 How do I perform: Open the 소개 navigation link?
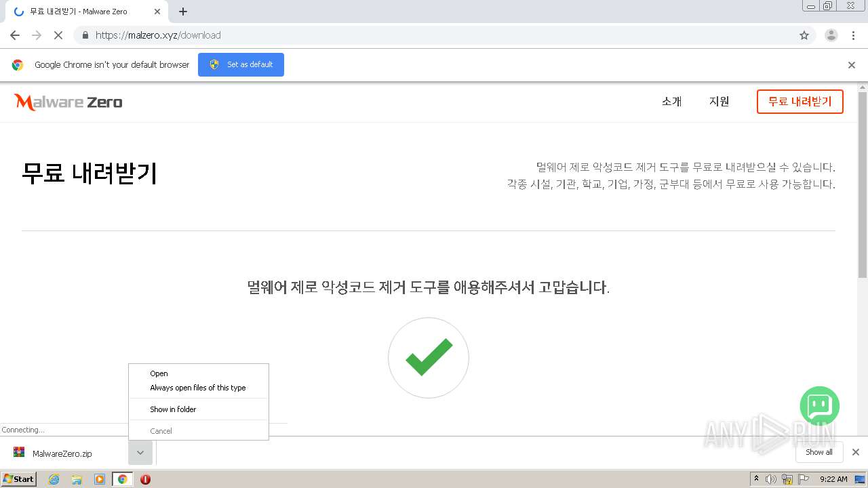pyautogui.click(x=672, y=102)
